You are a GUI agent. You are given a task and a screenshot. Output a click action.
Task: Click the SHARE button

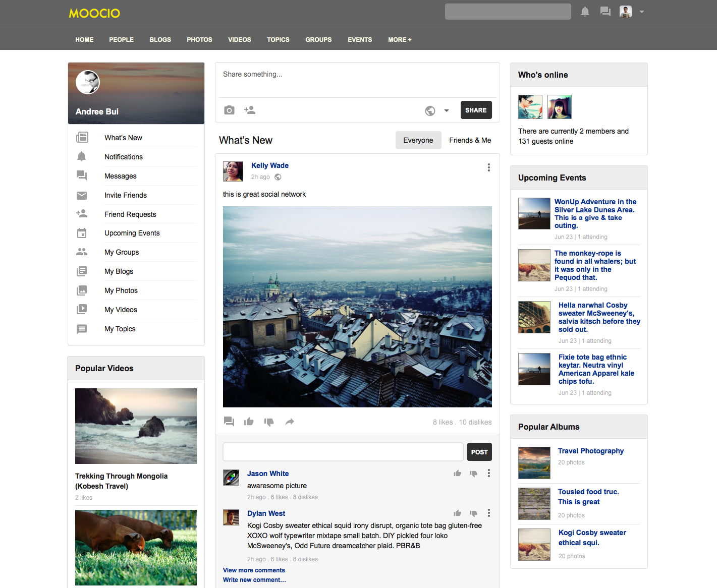(x=476, y=110)
